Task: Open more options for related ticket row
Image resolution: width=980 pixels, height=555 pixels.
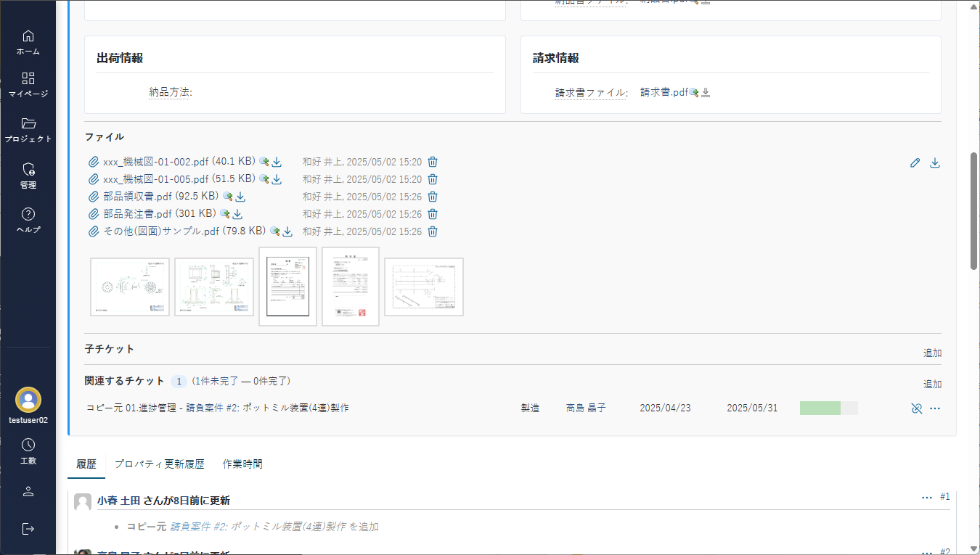Action: (x=935, y=408)
